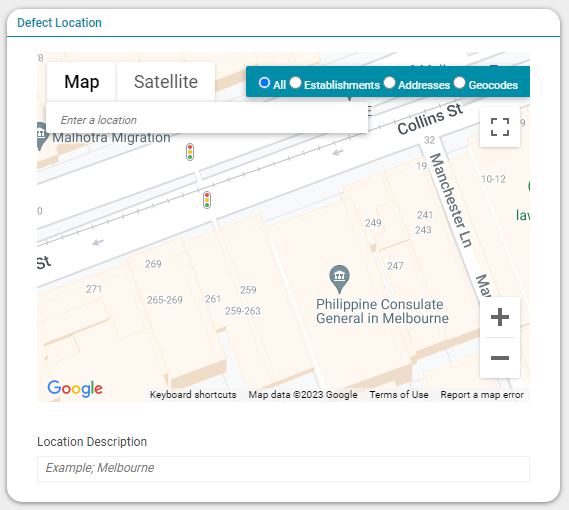This screenshot has width=569, height=510.
Task: Zoom in with the plus button
Action: point(500,317)
